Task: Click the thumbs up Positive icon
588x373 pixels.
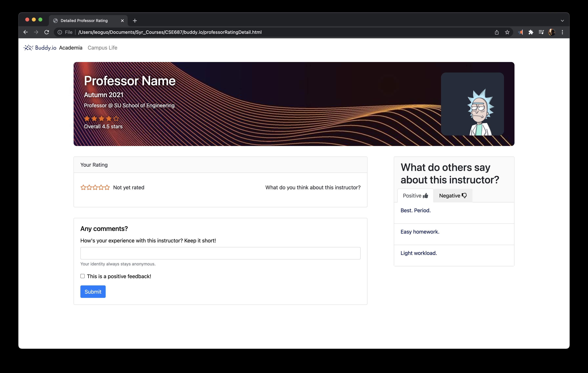Action: tap(426, 196)
